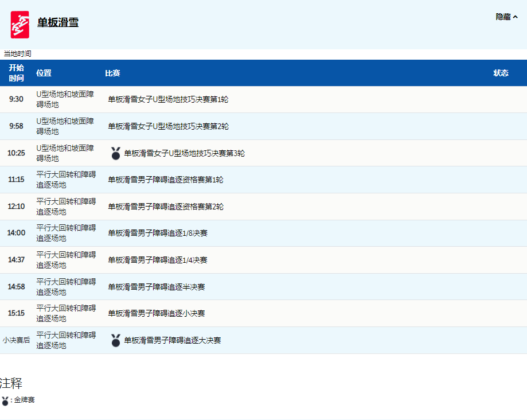Viewport: 527px width, 420px height.
Task: Open 单板滑雪男子障碍追逐资格赛第1轮 event
Action: click(x=166, y=180)
